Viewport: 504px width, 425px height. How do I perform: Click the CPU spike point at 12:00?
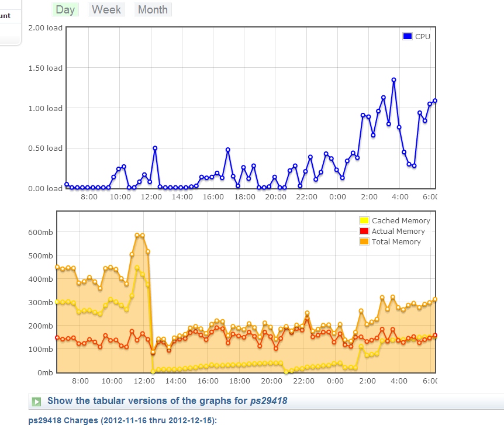coord(155,148)
